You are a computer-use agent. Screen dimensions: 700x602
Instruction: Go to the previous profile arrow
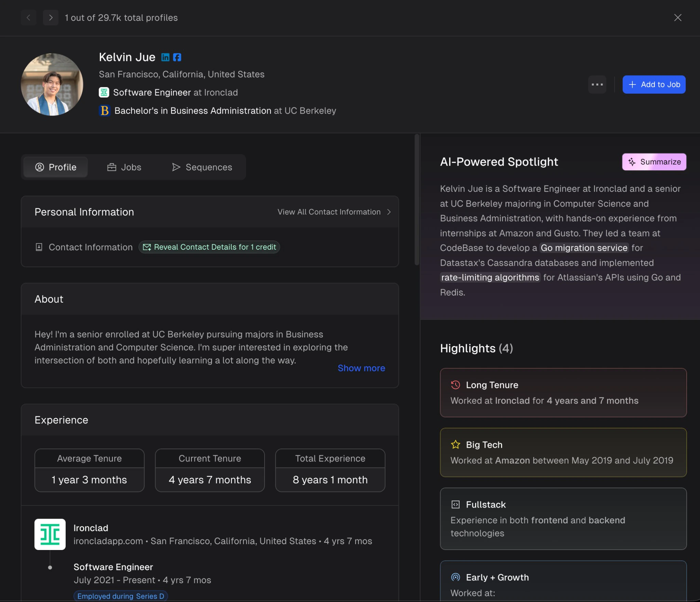29,17
